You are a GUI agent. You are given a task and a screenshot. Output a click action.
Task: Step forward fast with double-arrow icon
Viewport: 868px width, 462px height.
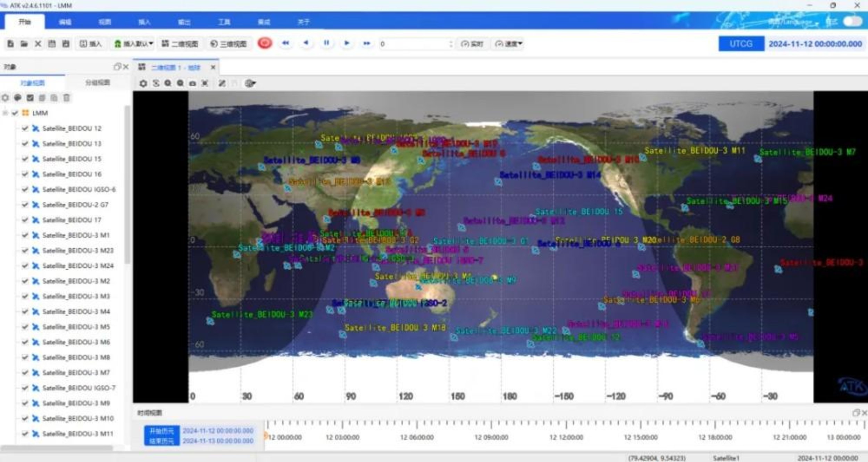tap(366, 43)
